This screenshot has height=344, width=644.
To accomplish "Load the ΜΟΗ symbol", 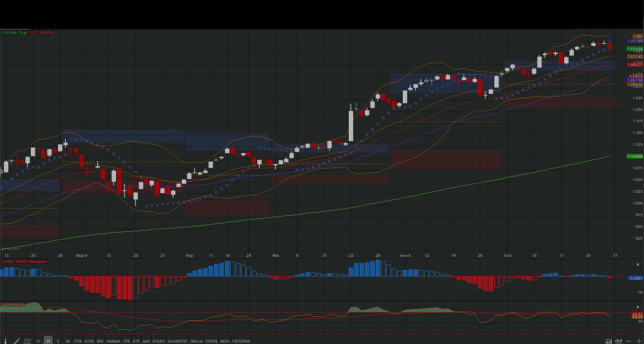I will click(x=225, y=341).
